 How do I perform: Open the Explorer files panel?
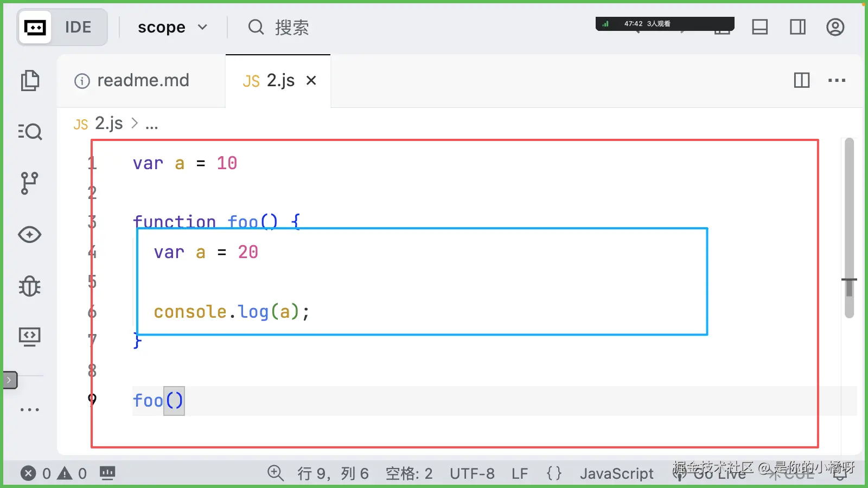[30, 80]
